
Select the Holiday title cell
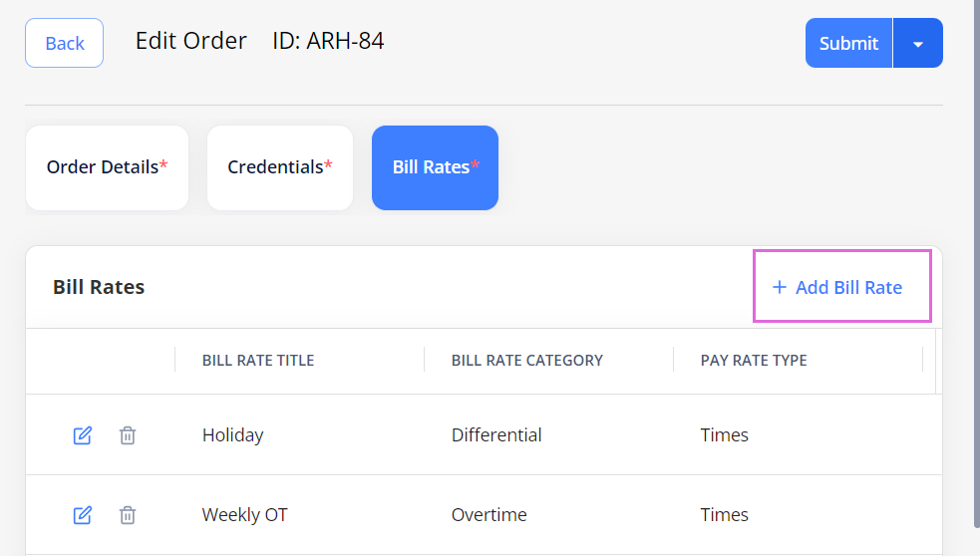232,434
